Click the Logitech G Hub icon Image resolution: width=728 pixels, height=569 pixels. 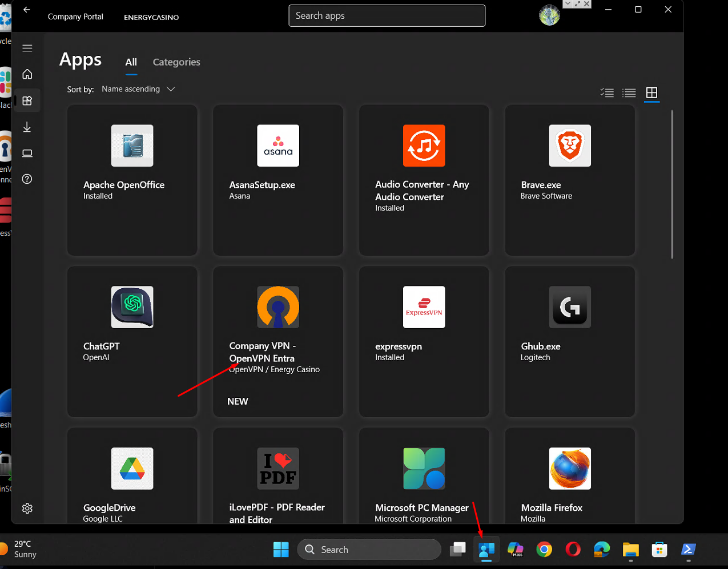pyautogui.click(x=570, y=307)
